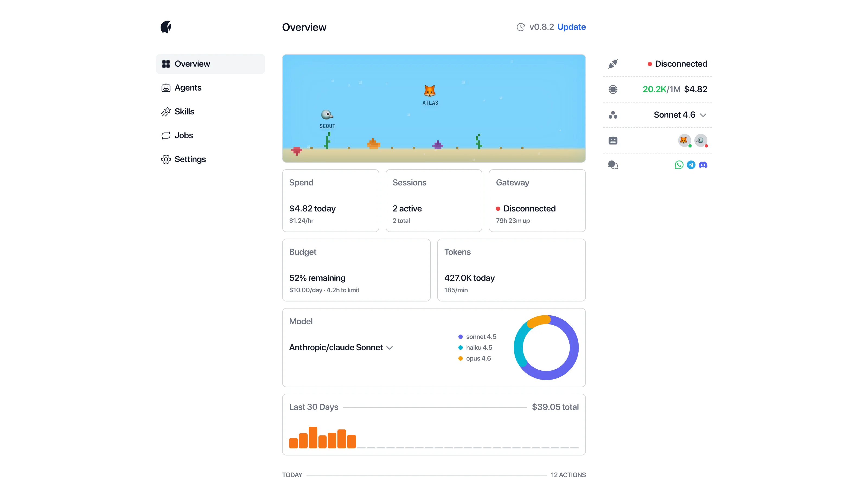Viewport: 868px width, 488px height.
Task: Click the gateway plug connection icon
Action: (x=613, y=64)
